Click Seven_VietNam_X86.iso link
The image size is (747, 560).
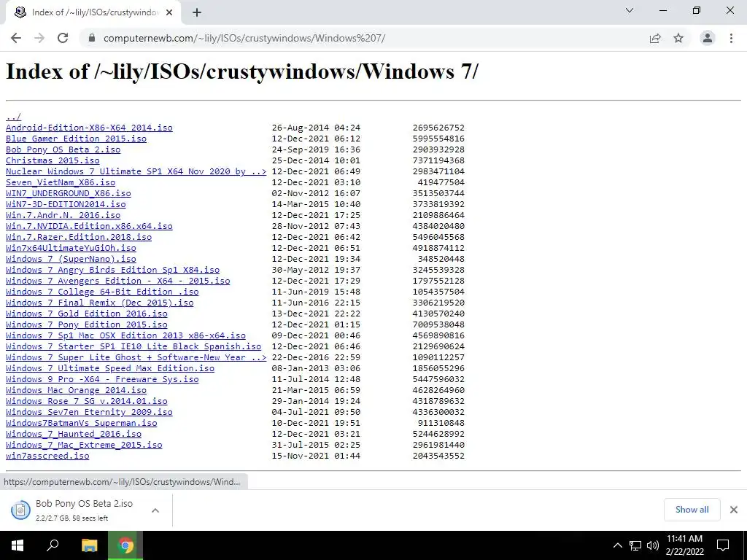[x=61, y=182]
